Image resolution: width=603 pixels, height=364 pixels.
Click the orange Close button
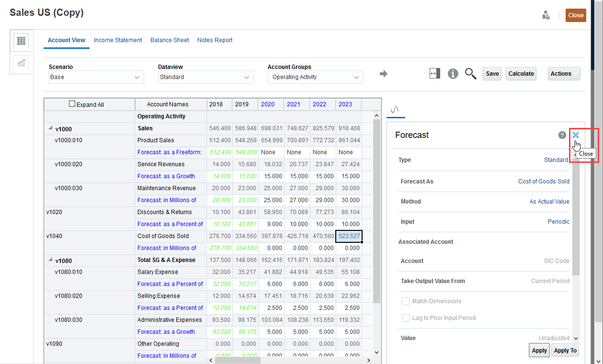576,15
